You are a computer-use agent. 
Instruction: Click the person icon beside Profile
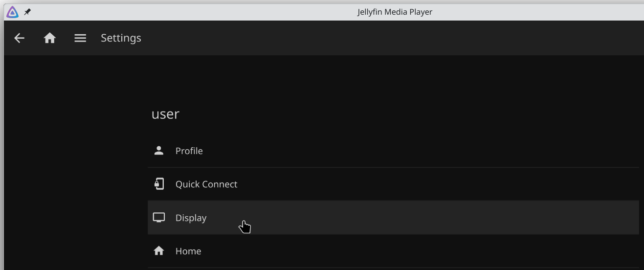click(x=159, y=151)
